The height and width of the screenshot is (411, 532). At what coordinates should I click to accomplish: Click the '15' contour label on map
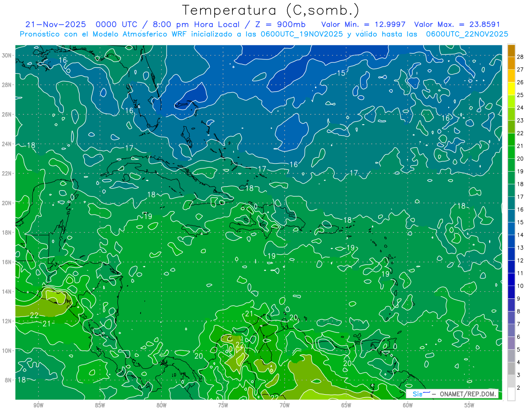coord(341,73)
